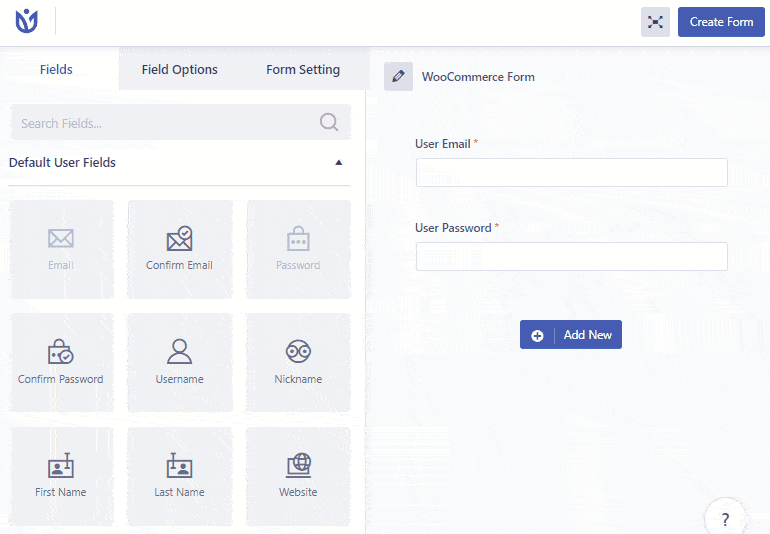Click the Add New button
This screenshot has width=770, height=534.
pyautogui.click(x=571, y=335)
